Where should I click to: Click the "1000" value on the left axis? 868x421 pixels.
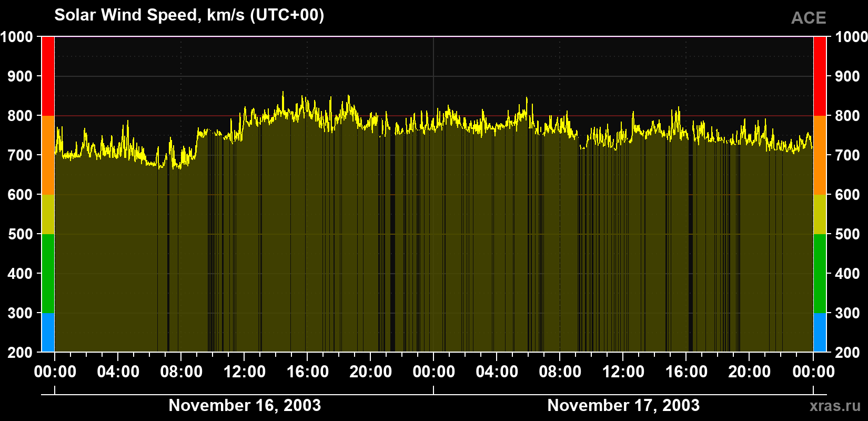click(x=17, y=37)
